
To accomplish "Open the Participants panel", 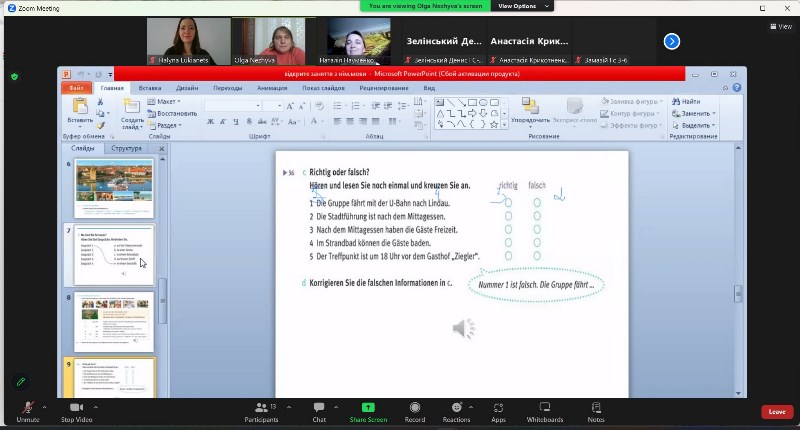I will point(260,409).
